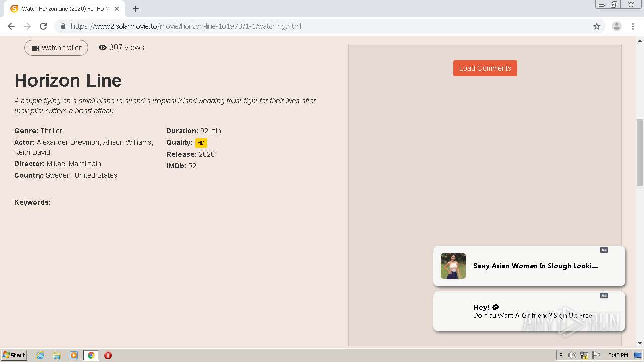Click the Watch trailer button

click(56, 48)
